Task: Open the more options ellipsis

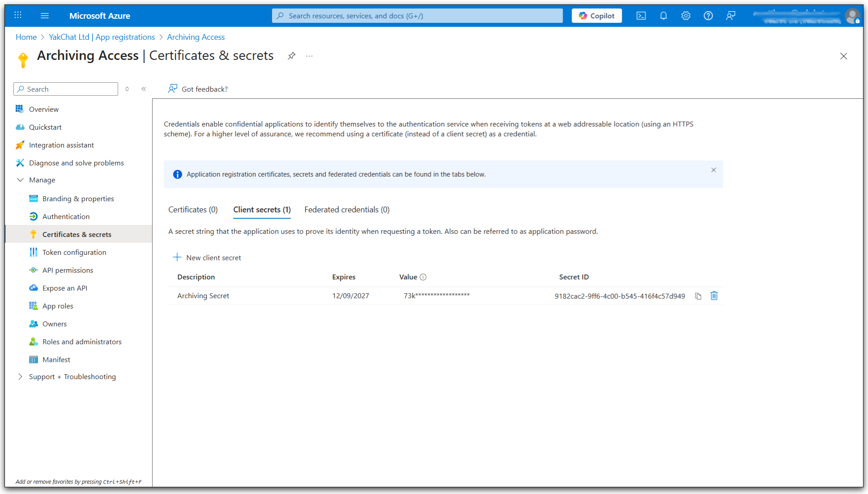Action: (310, 56)
